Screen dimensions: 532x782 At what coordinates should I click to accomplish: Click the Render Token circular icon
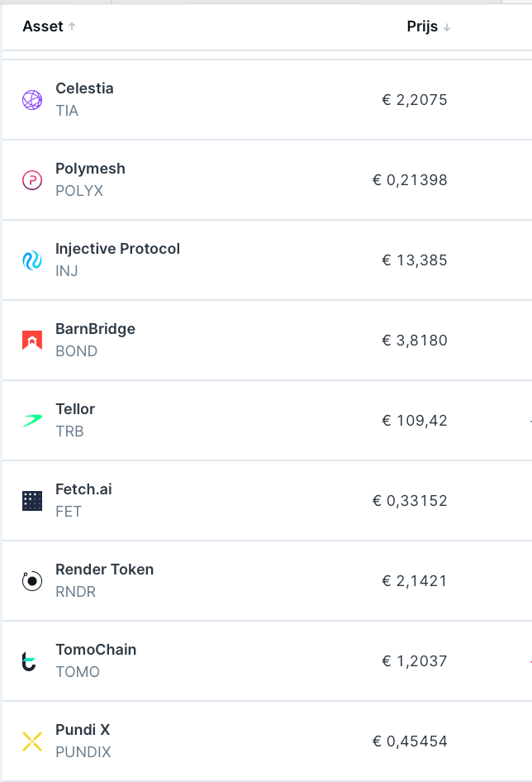pos(31,580)
